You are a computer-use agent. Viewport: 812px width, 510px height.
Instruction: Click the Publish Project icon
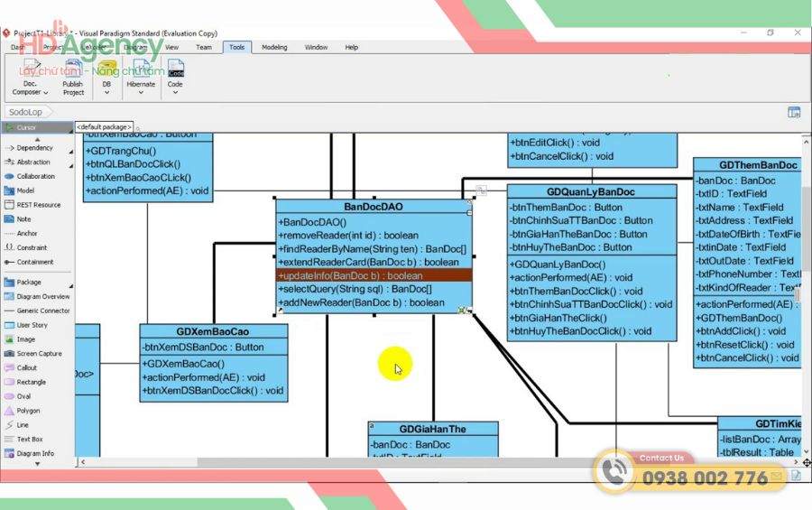point(73,77)
